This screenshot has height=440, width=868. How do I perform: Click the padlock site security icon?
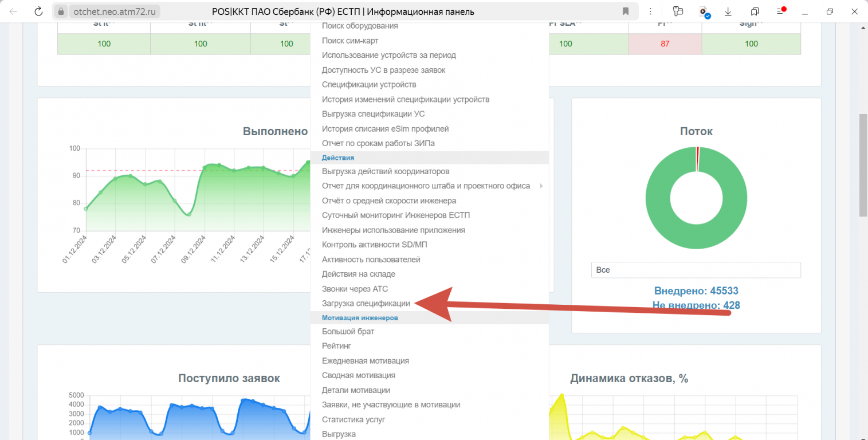point(62,11)
